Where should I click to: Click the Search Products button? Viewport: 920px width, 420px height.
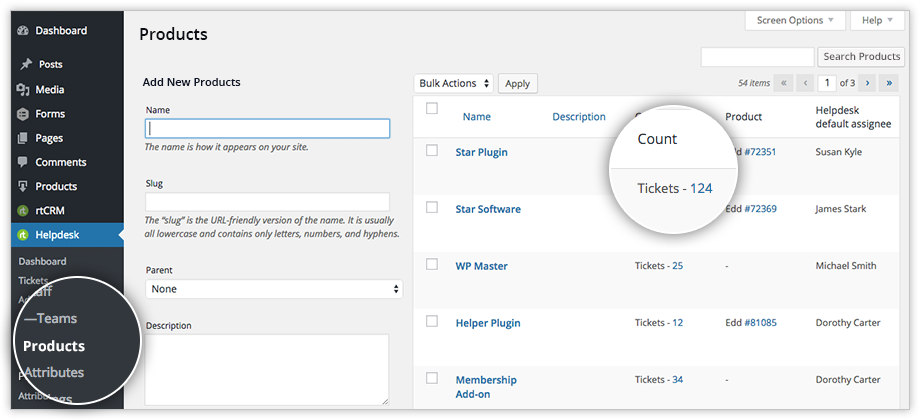point(861,57)
